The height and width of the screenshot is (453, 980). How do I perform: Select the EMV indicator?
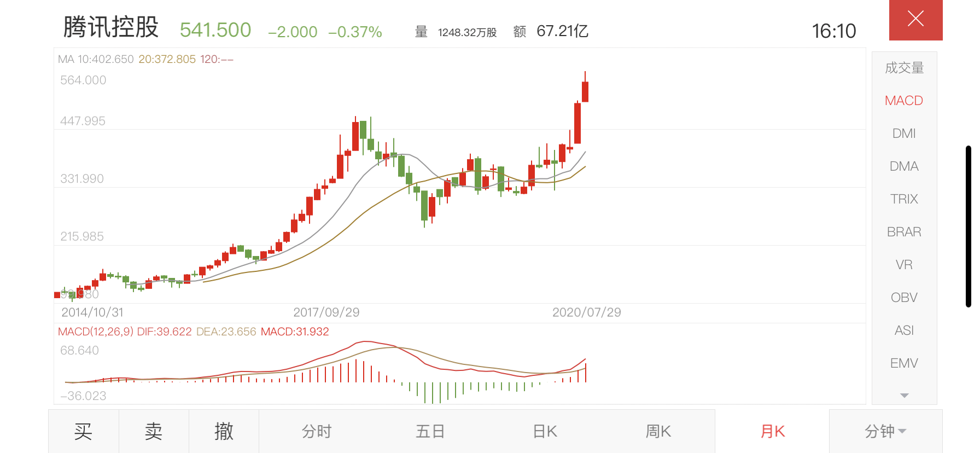[904, 363]
